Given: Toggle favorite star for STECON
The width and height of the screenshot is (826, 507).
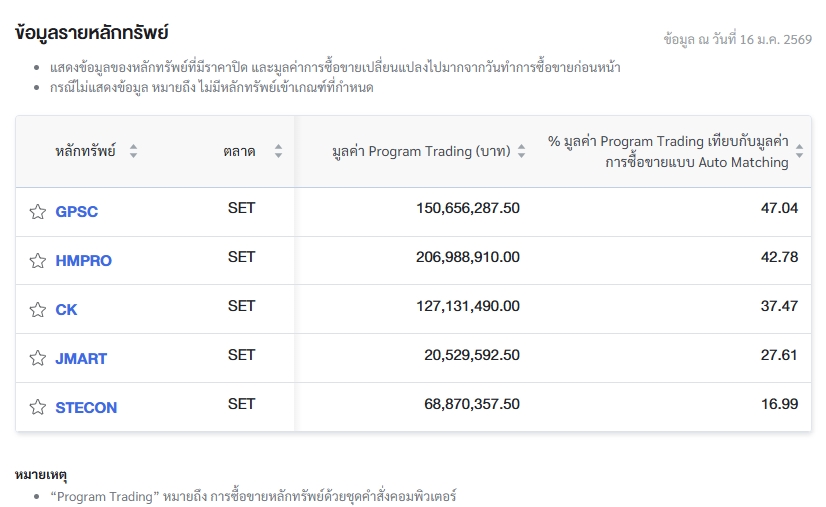Looking at the screenshot, I should pos(38,407).
